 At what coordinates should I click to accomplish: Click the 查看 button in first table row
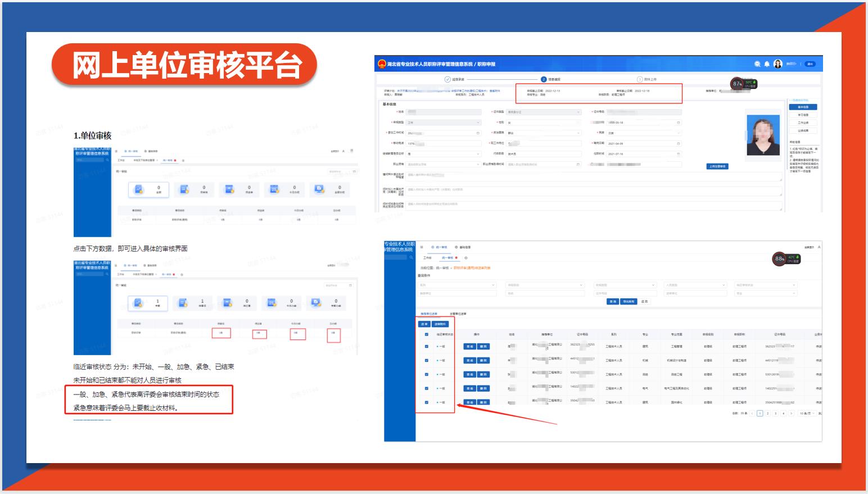coord(470,346)
